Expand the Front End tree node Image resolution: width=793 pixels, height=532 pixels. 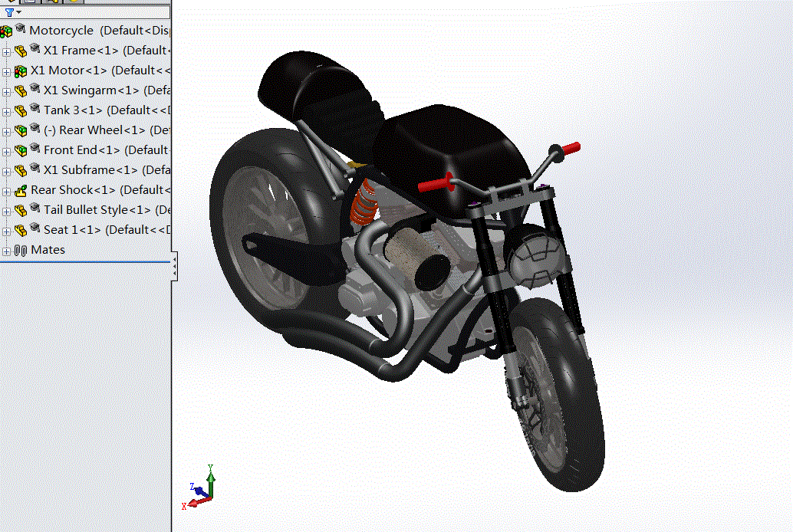click(x=6, y=152)
